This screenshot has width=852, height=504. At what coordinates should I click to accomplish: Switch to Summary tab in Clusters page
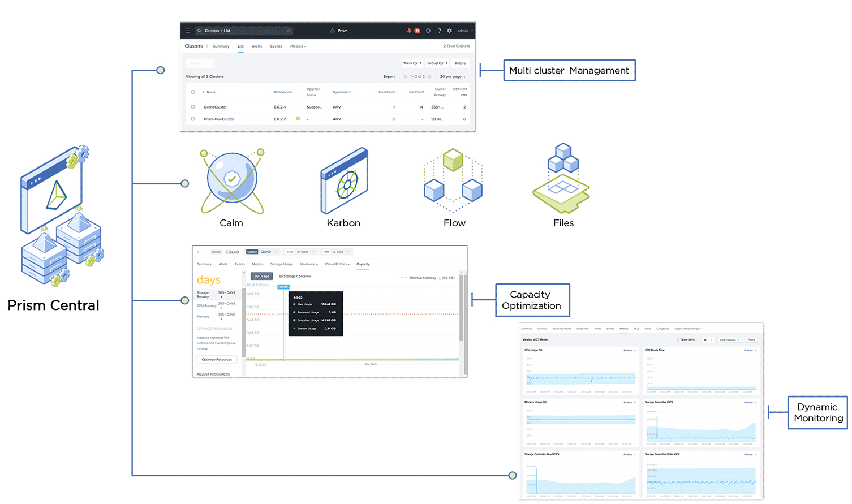221,46
